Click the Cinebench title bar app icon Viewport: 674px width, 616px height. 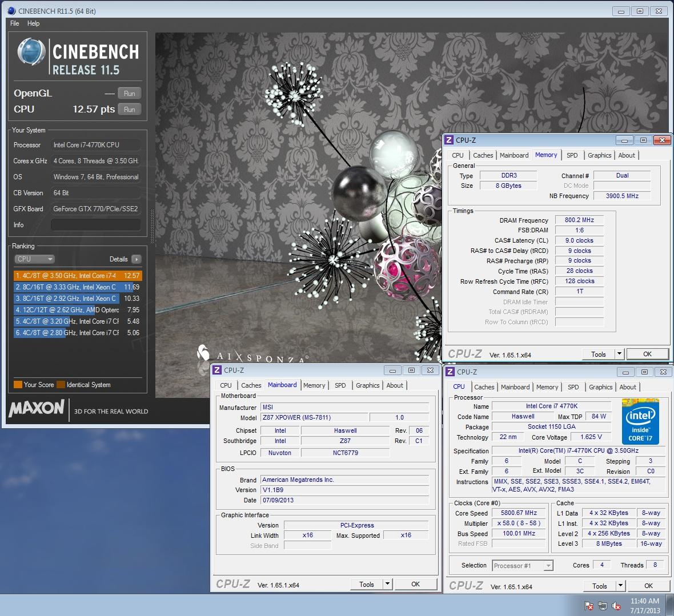point(11,11)
